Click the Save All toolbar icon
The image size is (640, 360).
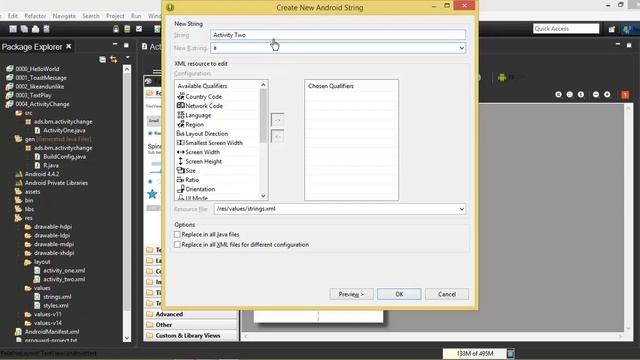click(x=24, y=29)
